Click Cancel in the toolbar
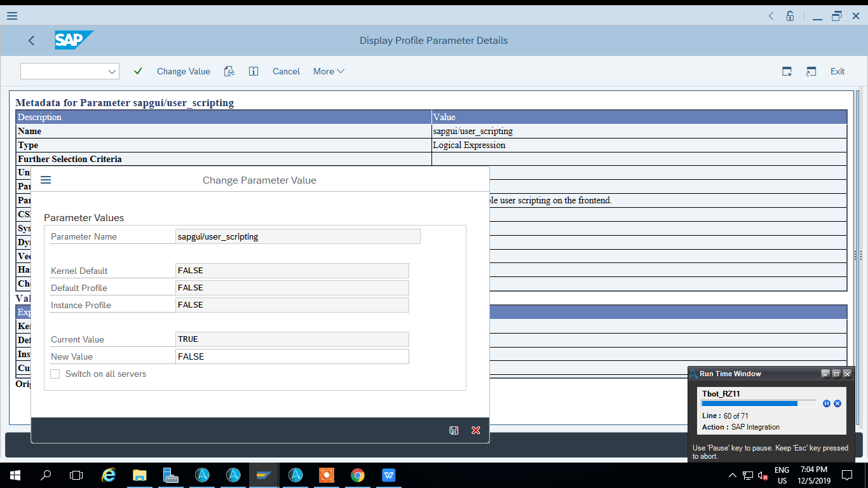868x488 pixels. pos(286,71)
